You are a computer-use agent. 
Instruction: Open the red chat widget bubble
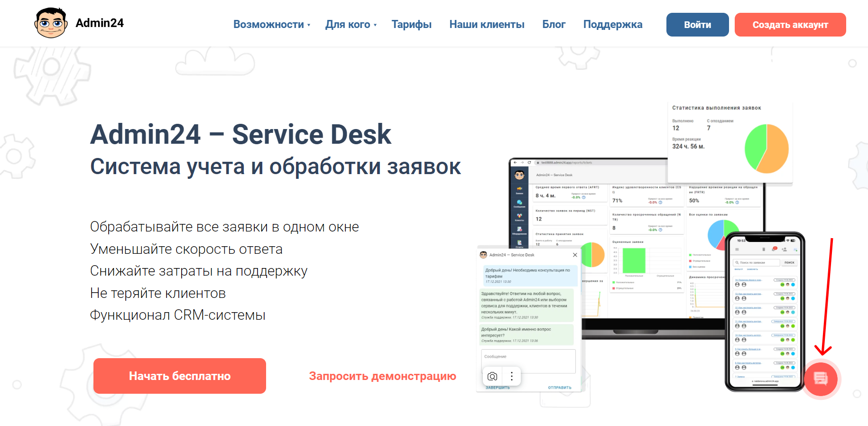pyautogui.click(x=821, y=379)
